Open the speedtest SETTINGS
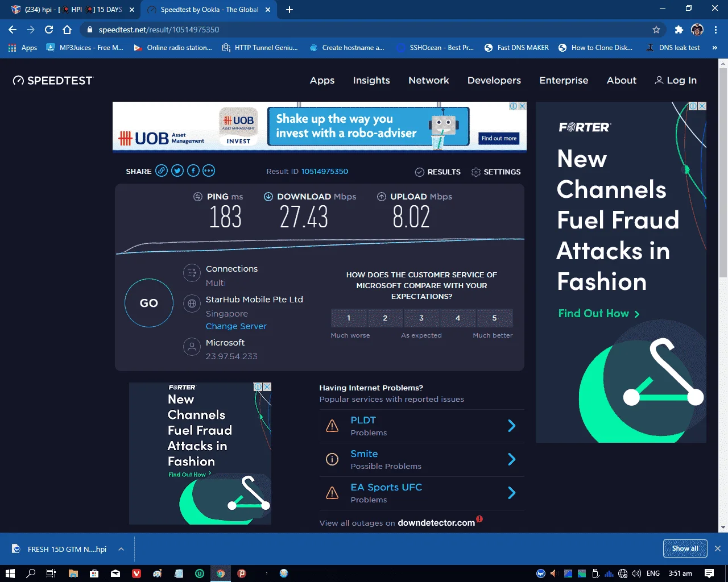Image resolution: width=728 pixels, height=582 pixels. tap(496, 172)
